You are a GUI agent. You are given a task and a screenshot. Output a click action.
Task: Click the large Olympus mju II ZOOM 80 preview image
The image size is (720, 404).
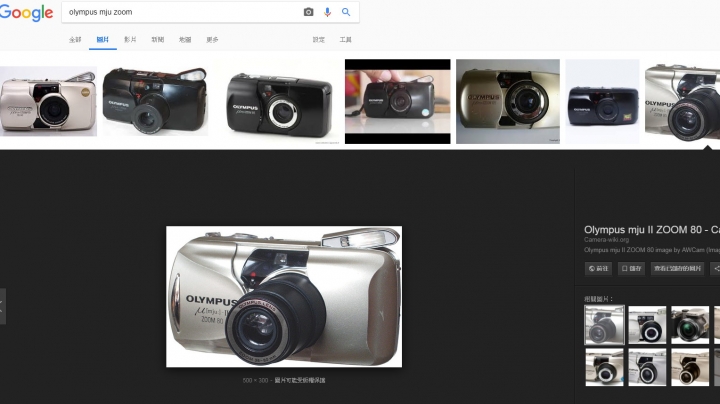click(x=284, y=297)
